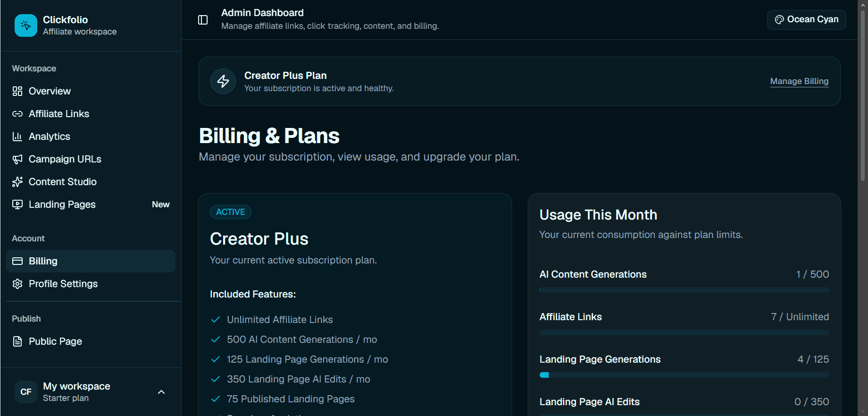
Task: Click the 'Creator Plus' card title
Action: (x=259, y=239)
